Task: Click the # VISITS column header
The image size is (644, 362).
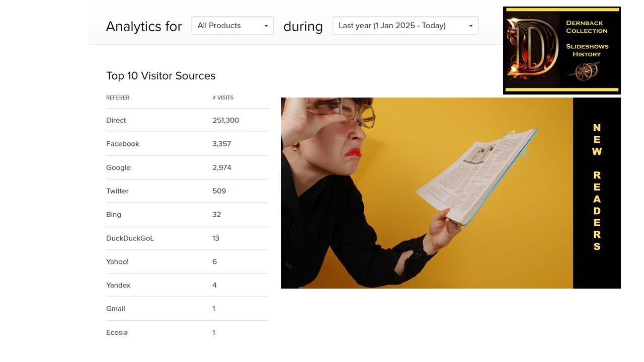Action: click(223, 98)
